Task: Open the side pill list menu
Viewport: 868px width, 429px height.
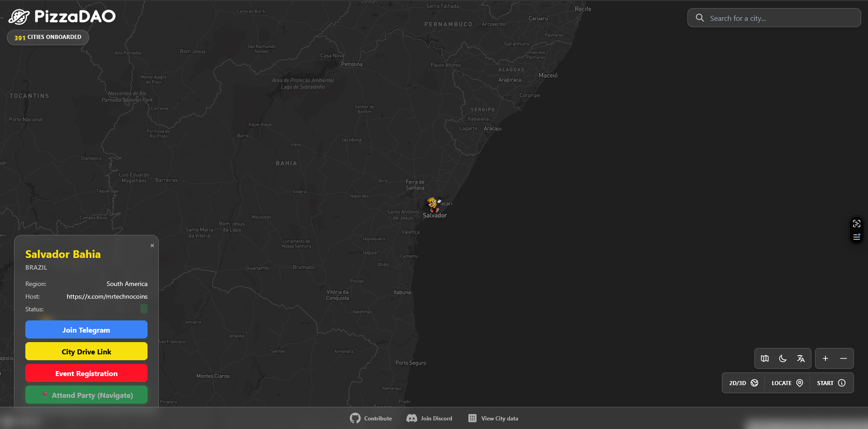Action: [856, 237]
